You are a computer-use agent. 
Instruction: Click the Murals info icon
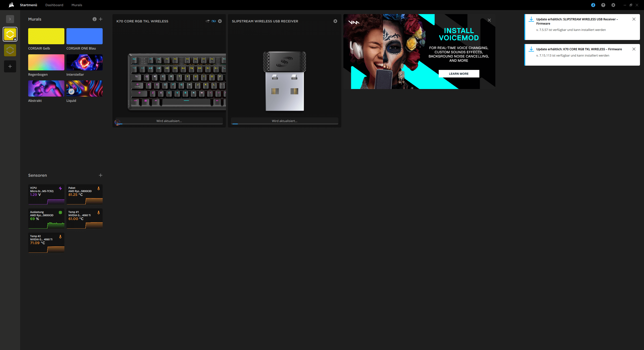[94, 19]
